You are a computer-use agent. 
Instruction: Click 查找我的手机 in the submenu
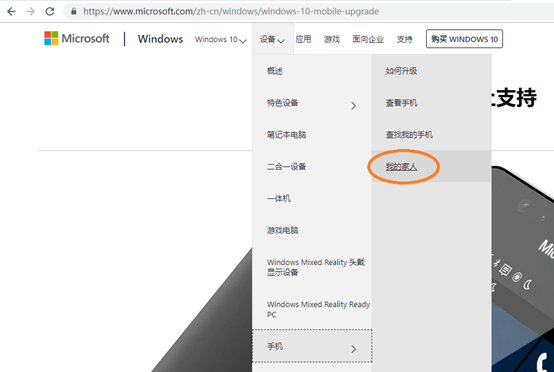coord(431,135)
